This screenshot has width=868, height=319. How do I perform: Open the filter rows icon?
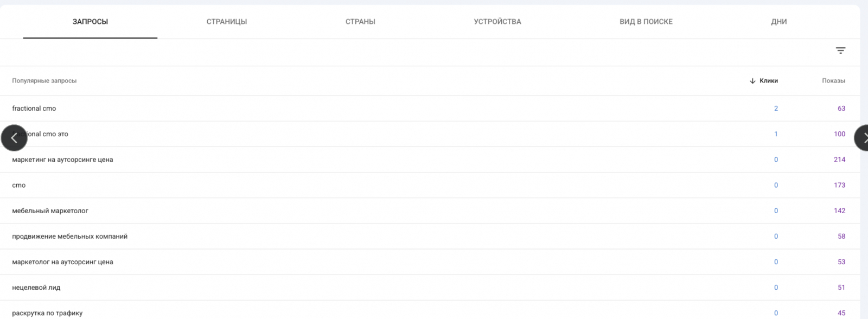pos(840,50)
